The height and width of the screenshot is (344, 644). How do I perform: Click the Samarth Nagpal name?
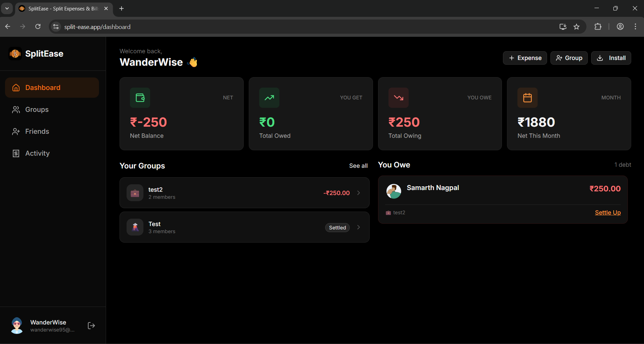tap(433, 188)
